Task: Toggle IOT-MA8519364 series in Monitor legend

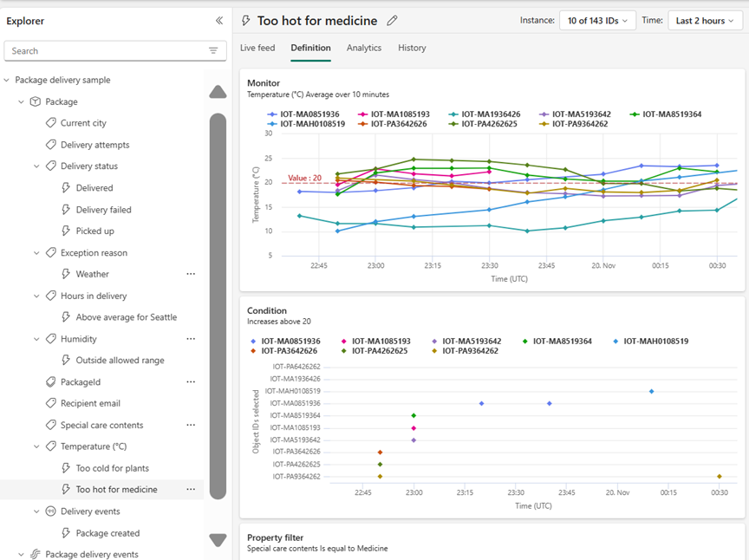Action: tap(666, 114)
